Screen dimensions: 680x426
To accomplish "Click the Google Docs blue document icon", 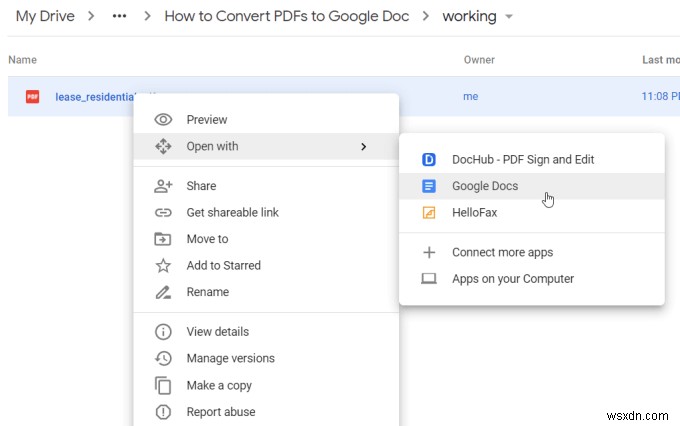I will click(429, 186).
